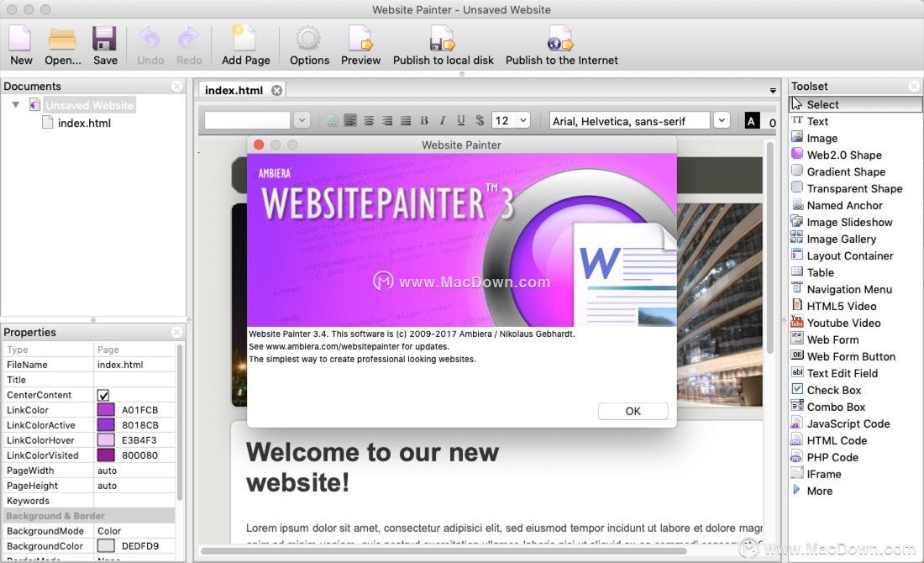924x563 pixels.
Task: Close the Documents panel
Action: coord(176,86)
